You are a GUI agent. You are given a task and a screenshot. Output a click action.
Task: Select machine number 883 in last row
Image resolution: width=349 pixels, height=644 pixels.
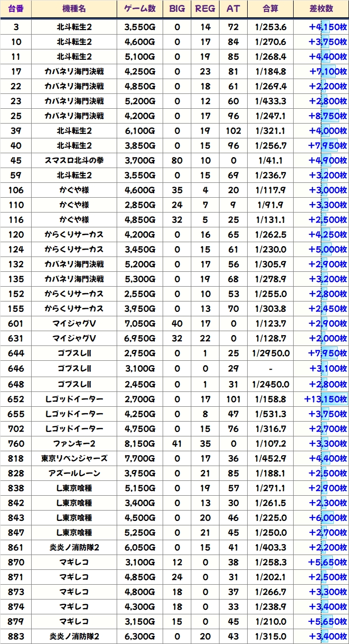16,636
